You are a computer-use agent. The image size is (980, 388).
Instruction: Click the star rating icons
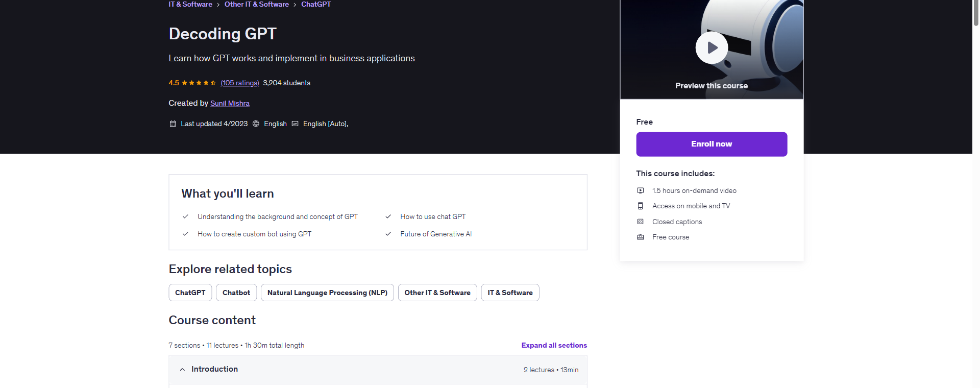point(199,83)
